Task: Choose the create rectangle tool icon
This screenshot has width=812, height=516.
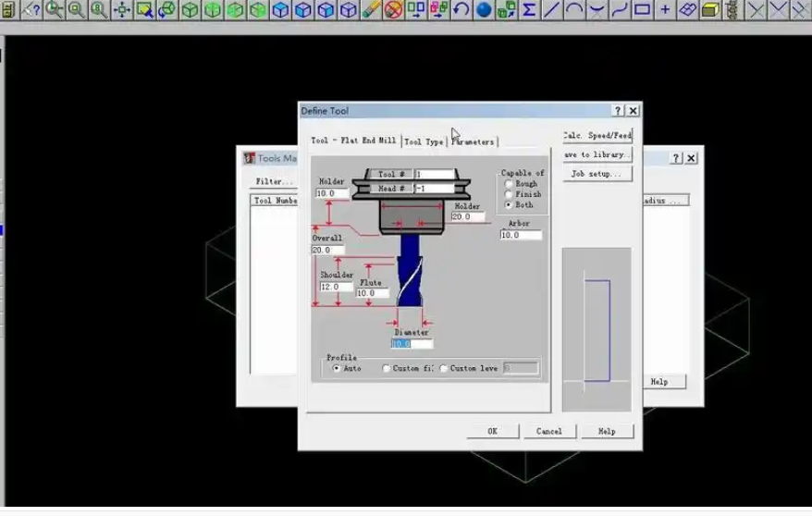Action: (x=643, y=10)
